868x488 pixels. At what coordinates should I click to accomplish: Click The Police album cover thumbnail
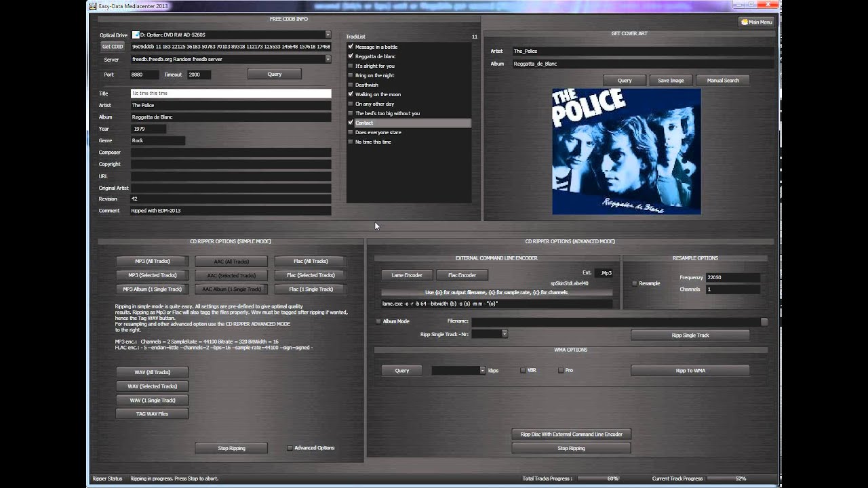[x=626, y=151]
